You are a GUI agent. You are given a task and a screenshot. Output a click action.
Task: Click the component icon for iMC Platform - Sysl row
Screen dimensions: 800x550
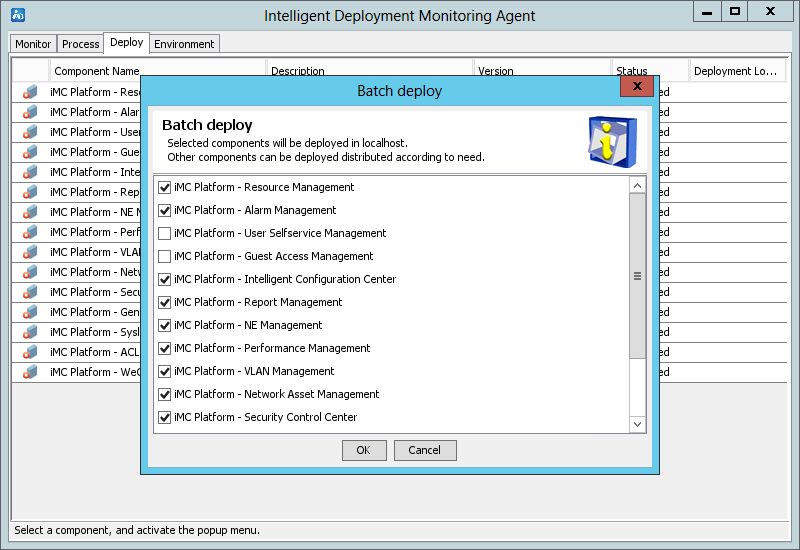click(x=30, y=332)
